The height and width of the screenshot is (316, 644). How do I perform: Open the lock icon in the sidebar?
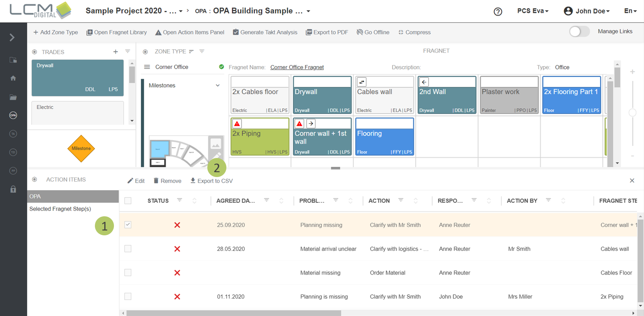point(13,189)
